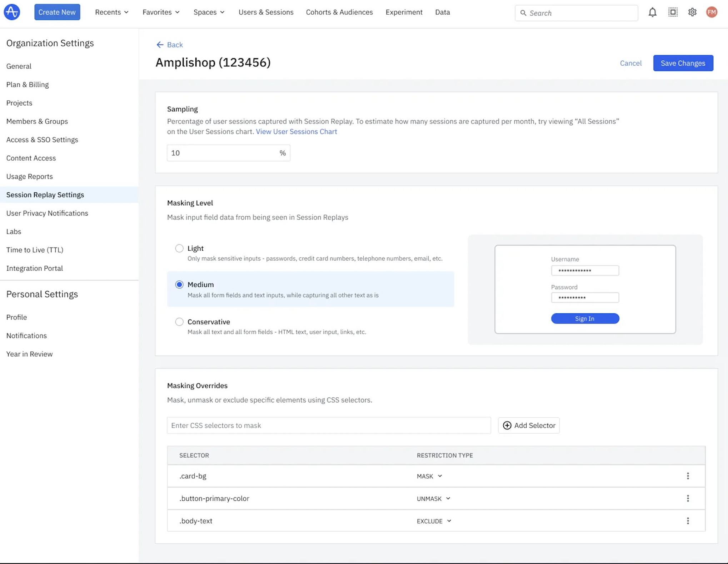Click the Amplitude logo icon

click(x=12, y=12)
